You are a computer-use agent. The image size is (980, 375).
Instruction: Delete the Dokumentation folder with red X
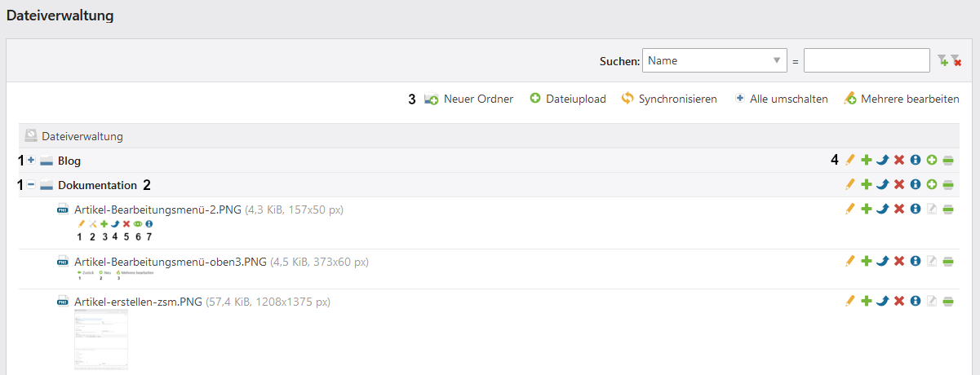point(898,185)
